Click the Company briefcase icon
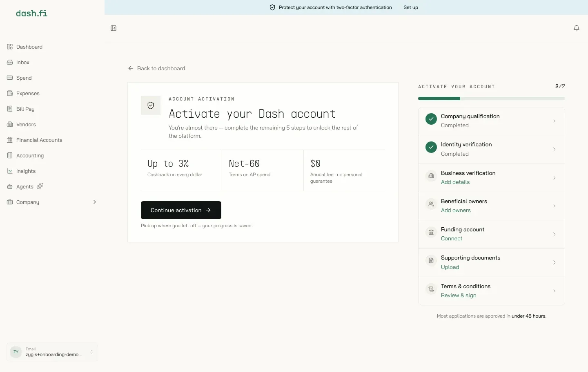The height and width of the screenshot is (372, 588). tap(10, 202)
